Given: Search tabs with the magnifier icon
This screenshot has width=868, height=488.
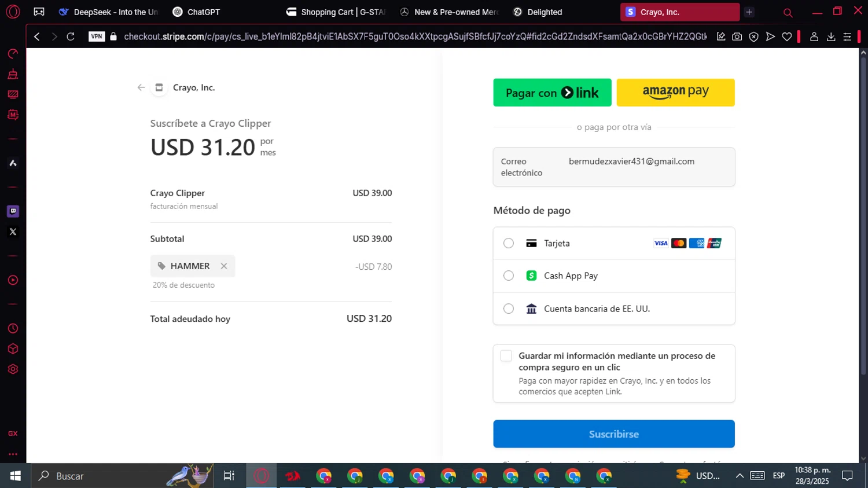Looking at the screenshot, I should pyautogui.click(x=788, y=12).
